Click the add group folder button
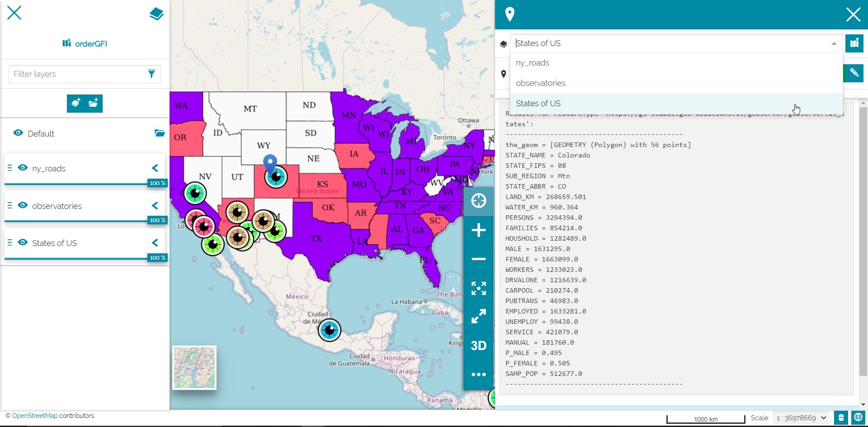Viewport: 868px width, 427px height. click(x=94, y=103)
